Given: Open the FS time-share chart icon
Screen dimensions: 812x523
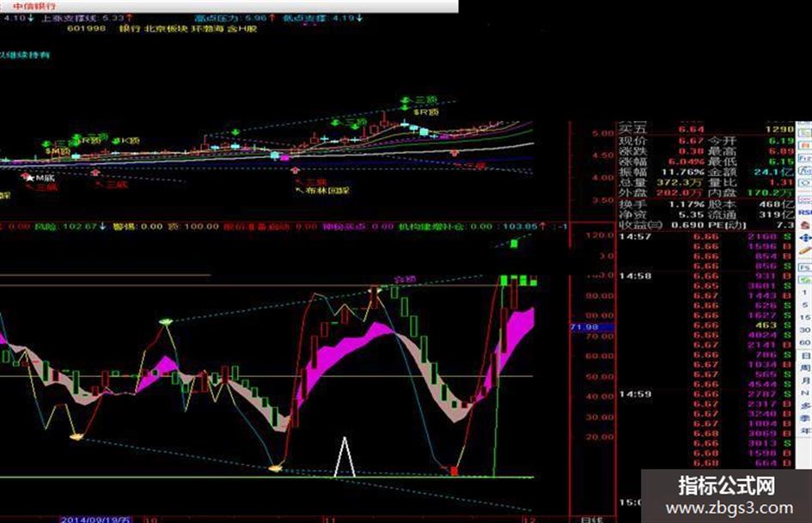Looking at the screenshot, I should pos(805,267).
